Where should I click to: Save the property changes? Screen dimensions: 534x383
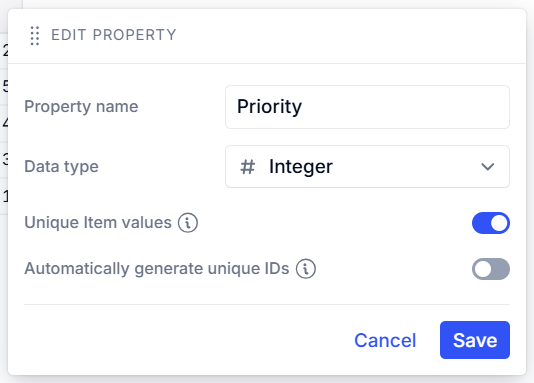pos(475,340)
